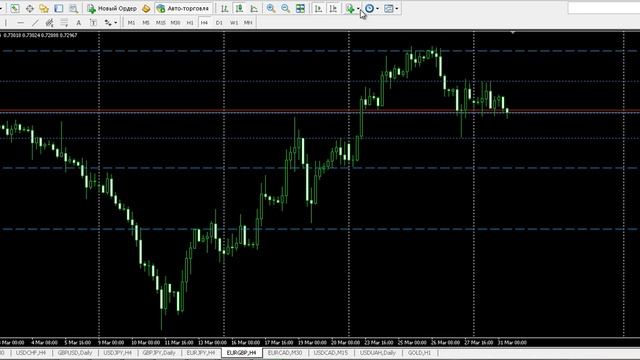Zoom in on the chart
This screenshot has width=640, height=360.
tap(271, 8)
